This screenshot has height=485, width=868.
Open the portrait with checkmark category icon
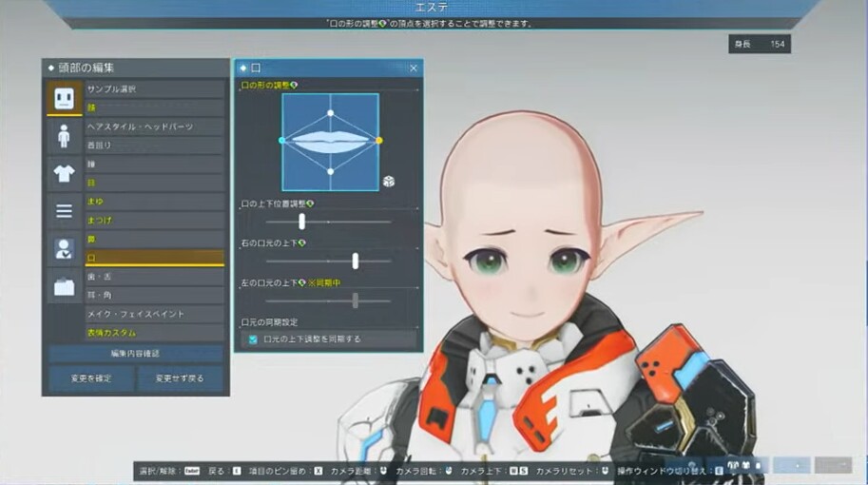pos(65,248)
